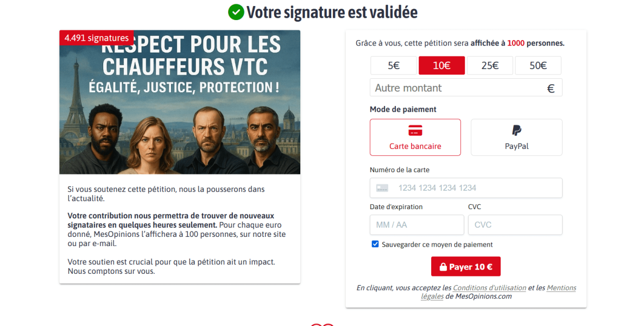Switch to PayPal payment mode
This screenshot has height=326, width=644.
pos(516,137)
